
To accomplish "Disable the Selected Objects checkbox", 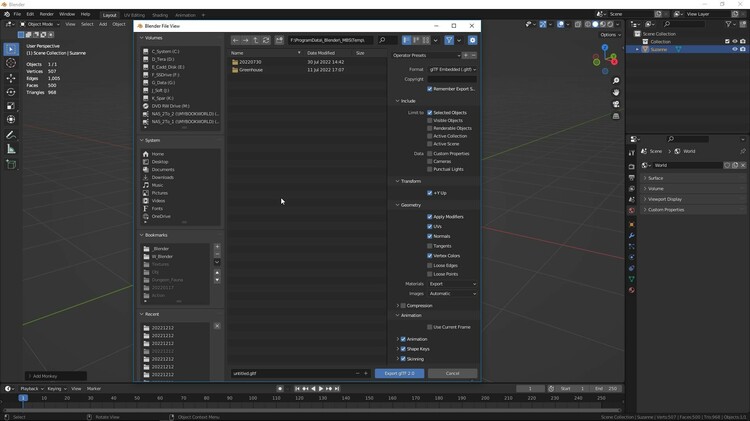I will point(430,113).
